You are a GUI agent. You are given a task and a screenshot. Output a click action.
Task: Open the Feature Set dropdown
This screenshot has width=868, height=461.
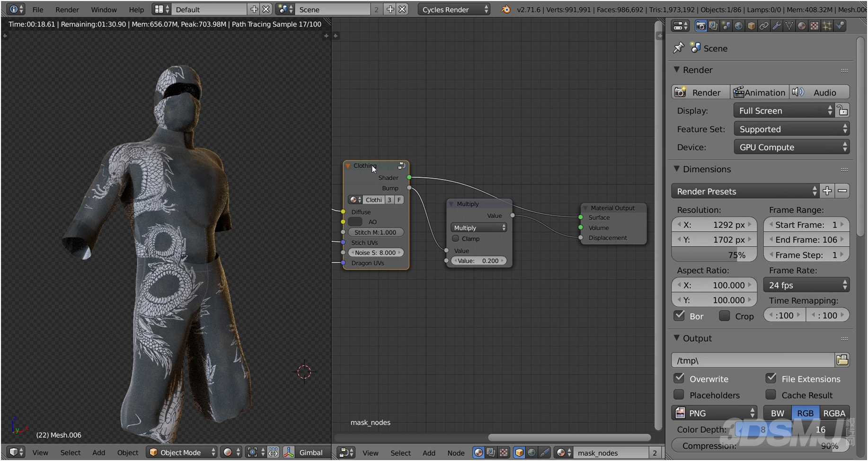coord(792,129)
